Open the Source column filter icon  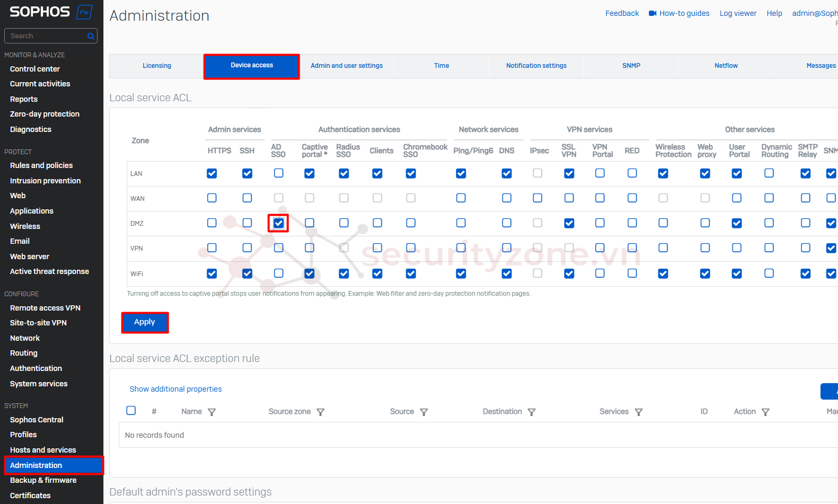[x=424, y=412]
